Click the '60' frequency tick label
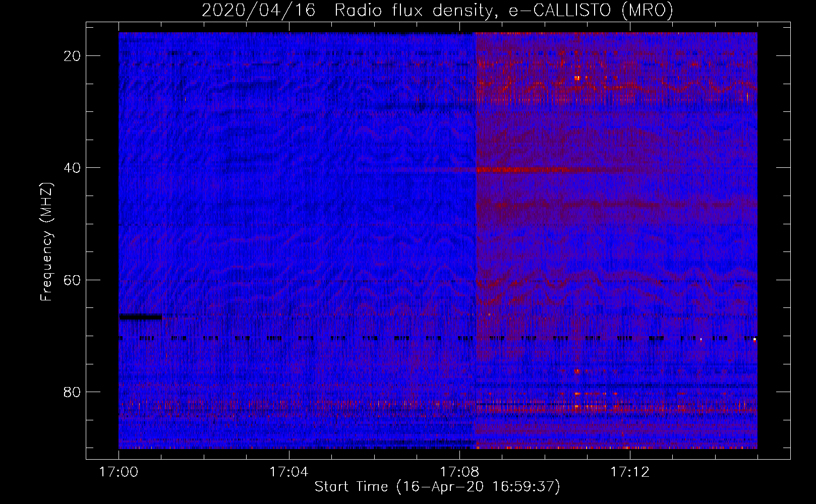This screenshot has width=816, height=504. (72, 280)
